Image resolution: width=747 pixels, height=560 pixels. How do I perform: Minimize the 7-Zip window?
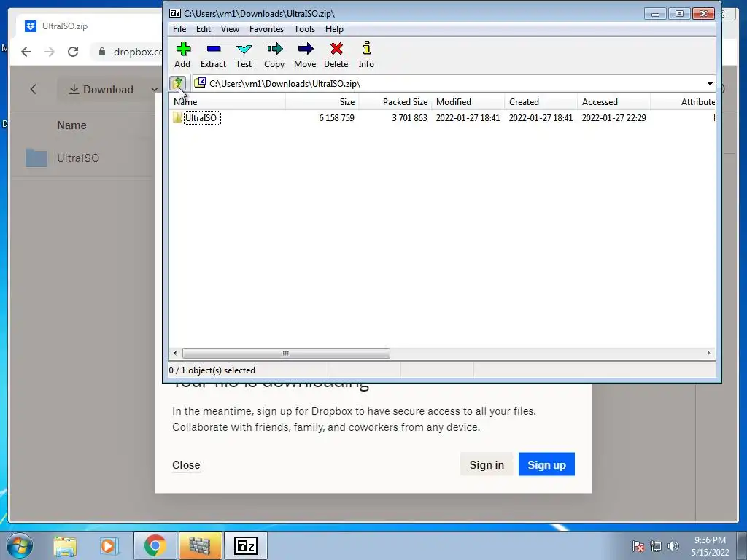coord(656,14)
